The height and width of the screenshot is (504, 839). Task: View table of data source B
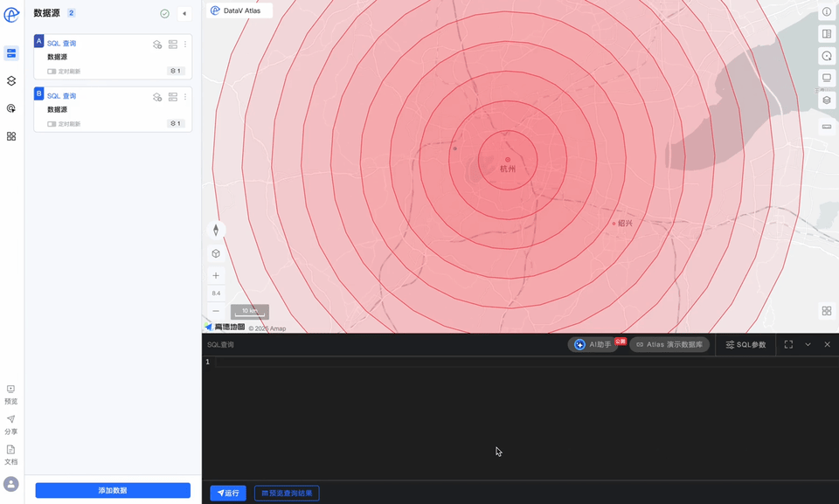[173, 97]
